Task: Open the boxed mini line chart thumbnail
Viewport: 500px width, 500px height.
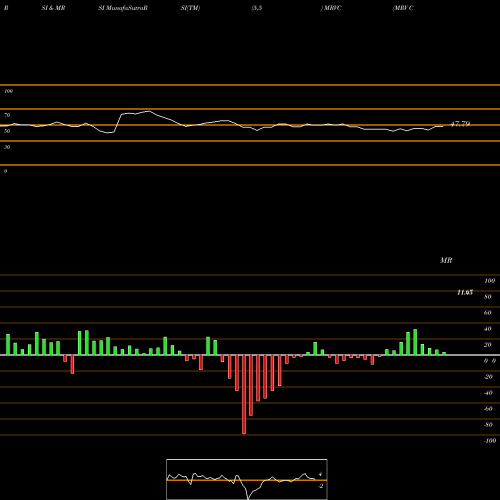Action: pyautogui.click(x=247, y=479)
